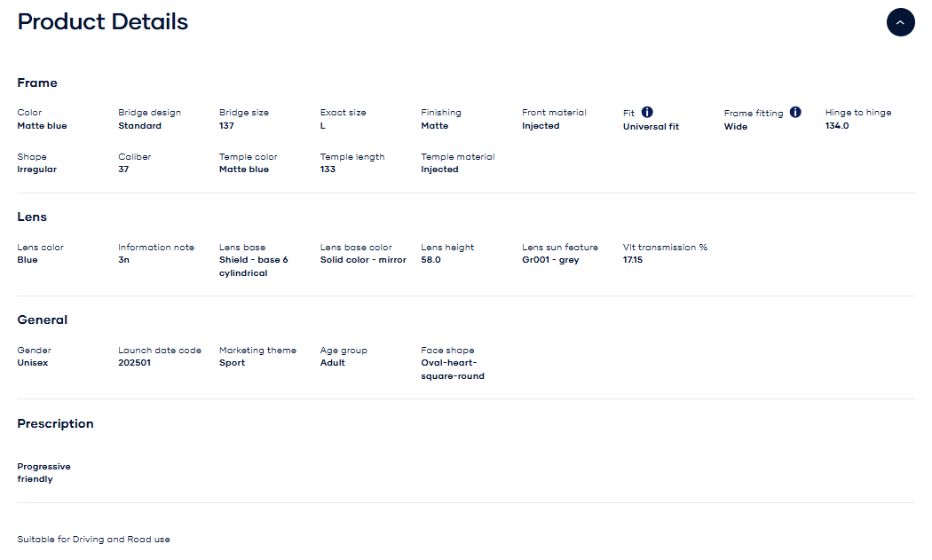
Task: Select the Frame section heading
Action: [37, 83]
